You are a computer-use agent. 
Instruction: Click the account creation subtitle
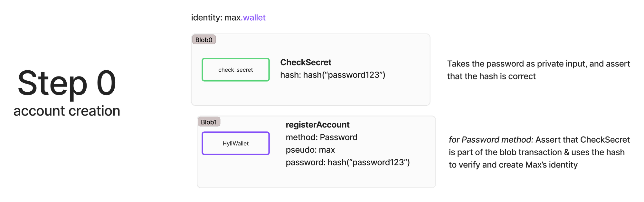67,111
